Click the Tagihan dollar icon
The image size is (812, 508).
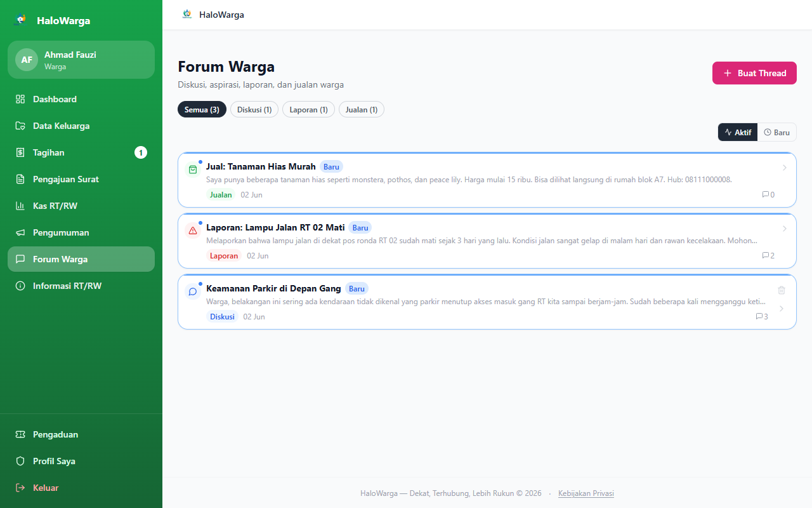(20, 152)
